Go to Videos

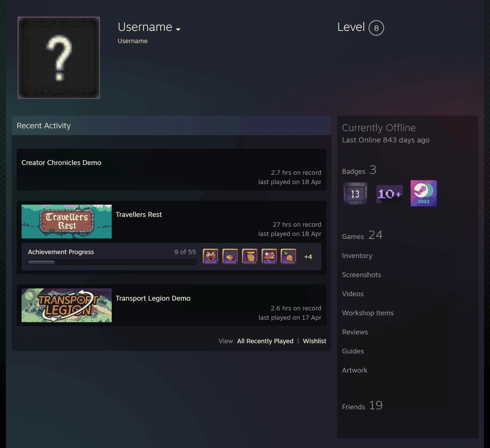pyautogui.click(x=353, y=294)
